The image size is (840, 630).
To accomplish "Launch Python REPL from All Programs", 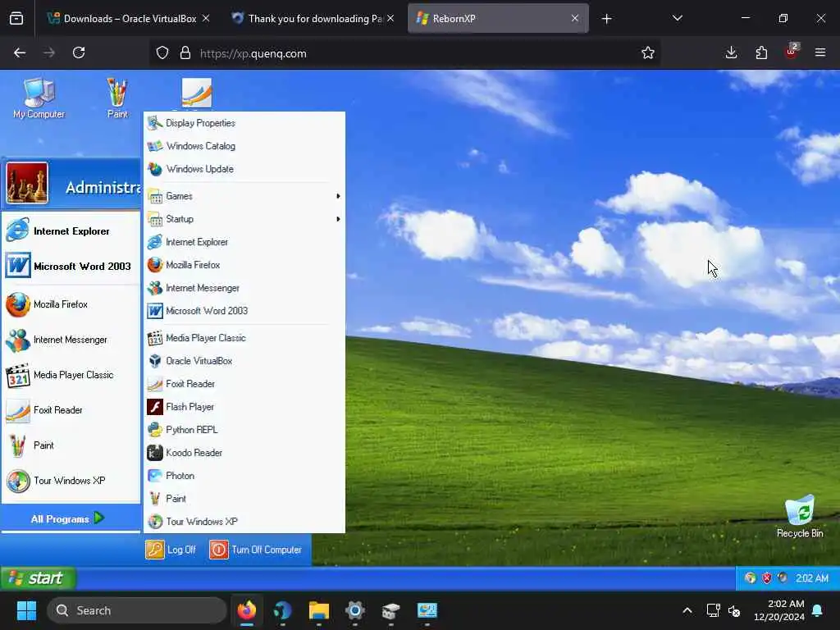I will tap(244, 430).
